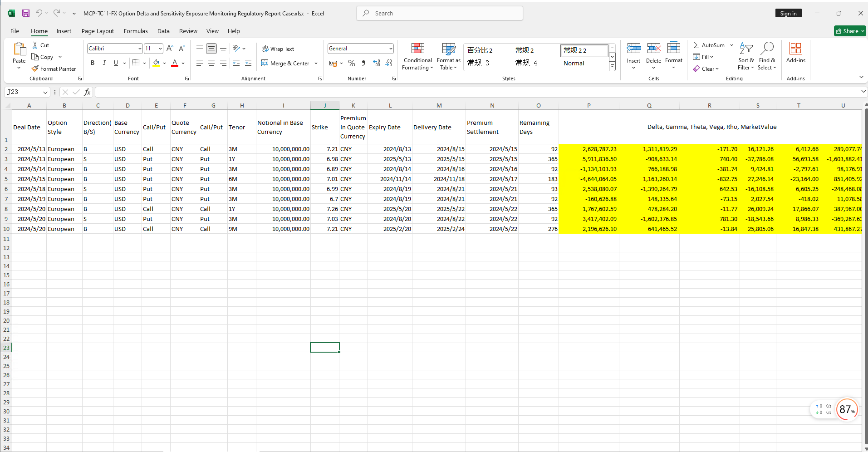Open Find & Select magnifier
The width and height of the screenshot is (868, 452).
(767, 56)
